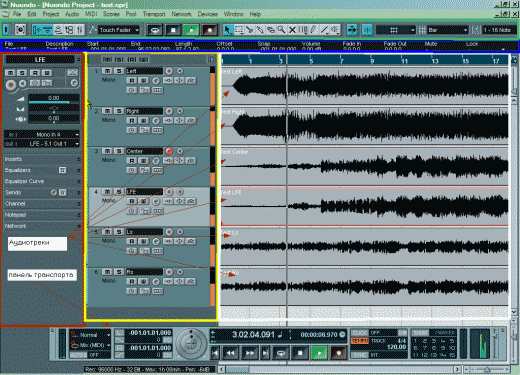Open the Transport menu
The width and height of the screenshot is (520, 375).
(x=154, y=14)
